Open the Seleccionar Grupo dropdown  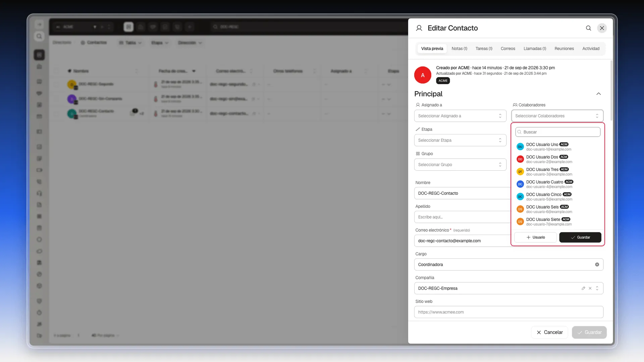(x=460, y=165)
